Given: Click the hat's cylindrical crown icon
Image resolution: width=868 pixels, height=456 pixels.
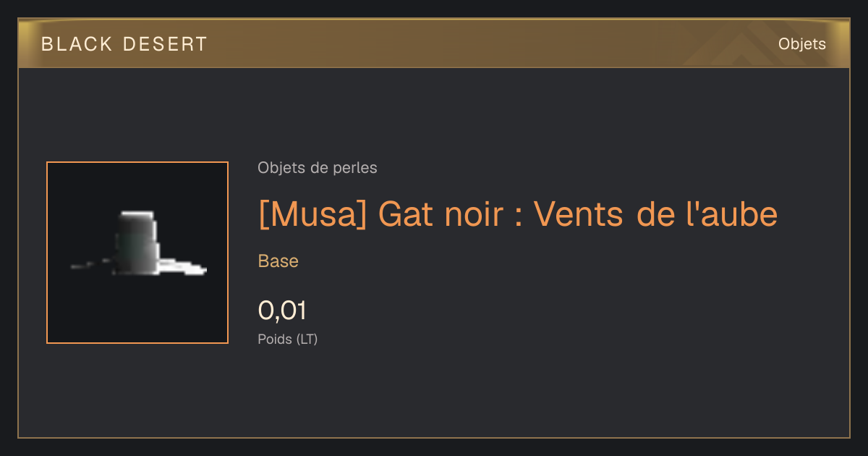Looking at the screenshot, I should tap(137, 242).
